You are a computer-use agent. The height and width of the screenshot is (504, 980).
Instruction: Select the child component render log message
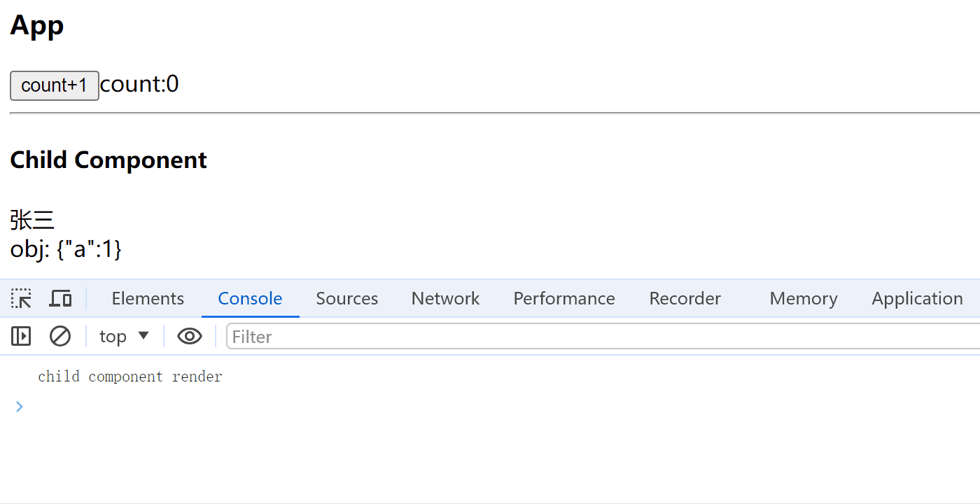pos(130,377)
